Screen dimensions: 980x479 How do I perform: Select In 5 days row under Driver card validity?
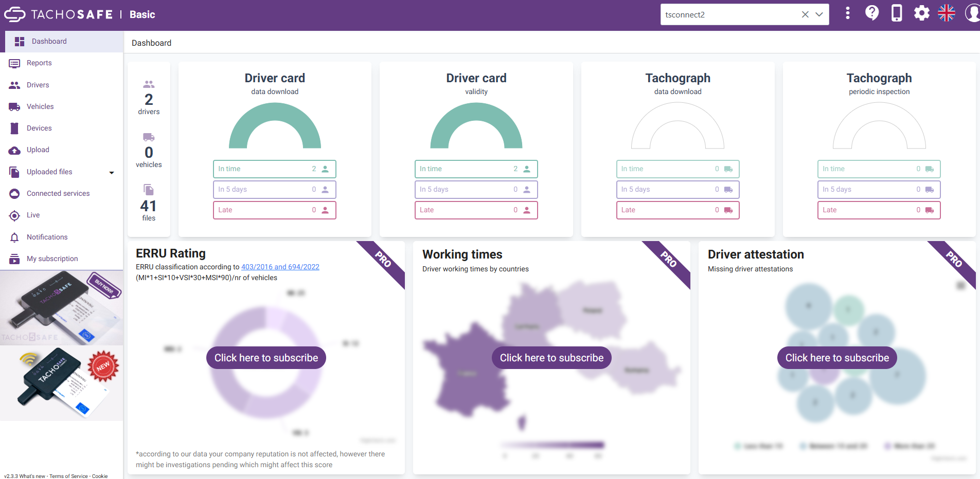point(476,190)
